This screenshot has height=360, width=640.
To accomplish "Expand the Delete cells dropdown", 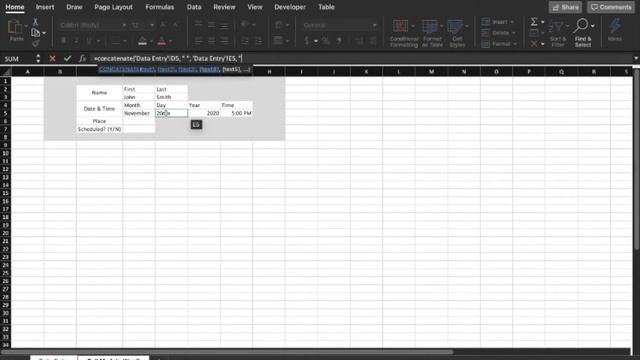I will click(x=513, y=33).
